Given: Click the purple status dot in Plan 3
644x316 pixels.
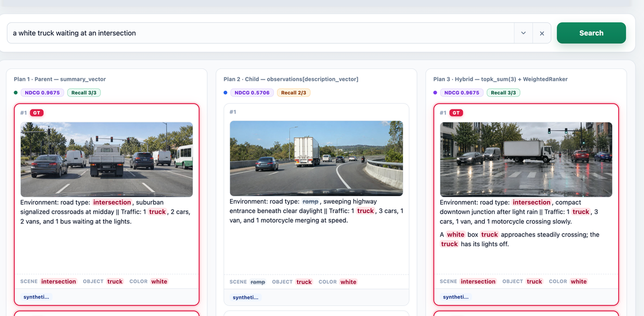Looking at the screenshot, I should pos(436,92).
